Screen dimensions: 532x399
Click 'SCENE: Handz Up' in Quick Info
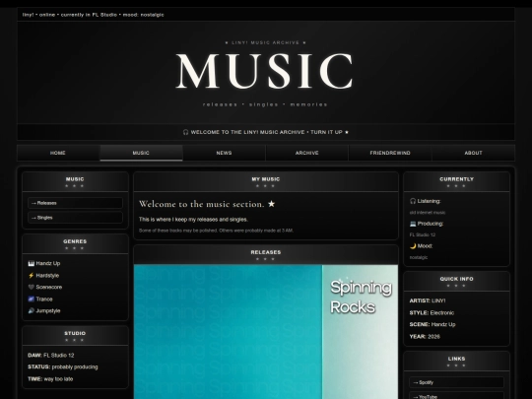point(432,324)
